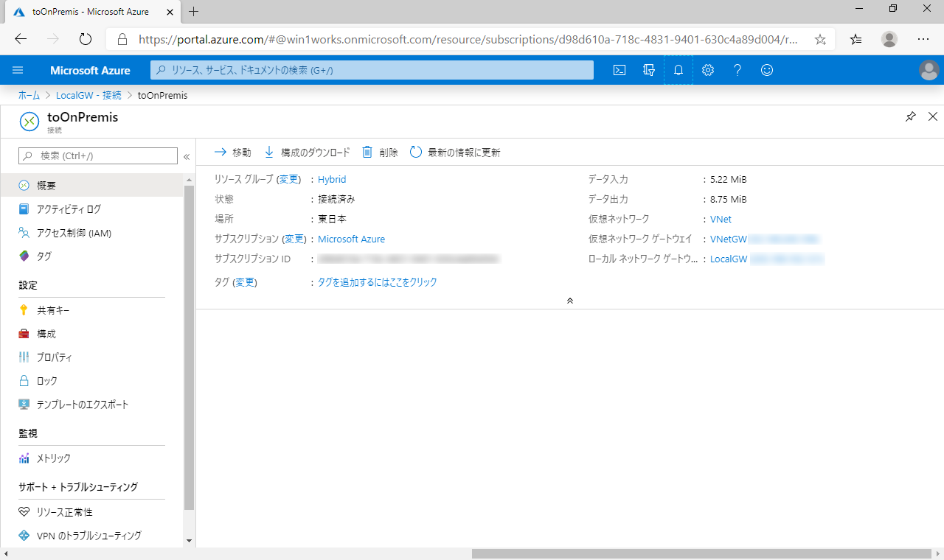Open the notifications bell
The height and width of the screenshot is (560, 944).
tap(678, 70)
